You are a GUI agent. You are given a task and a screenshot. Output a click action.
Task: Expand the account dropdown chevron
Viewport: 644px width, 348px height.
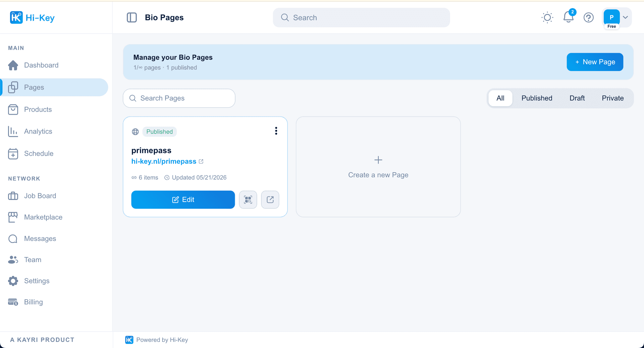626,17
